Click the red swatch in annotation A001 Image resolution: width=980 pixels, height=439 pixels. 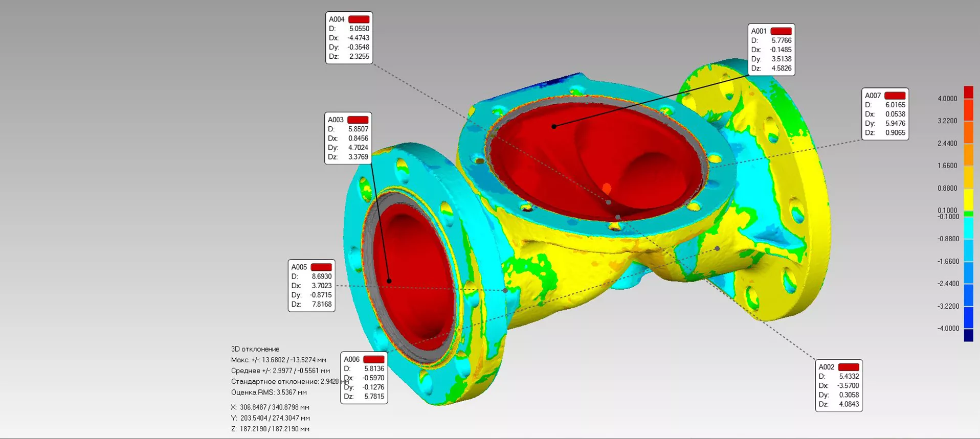click(781, 31)
